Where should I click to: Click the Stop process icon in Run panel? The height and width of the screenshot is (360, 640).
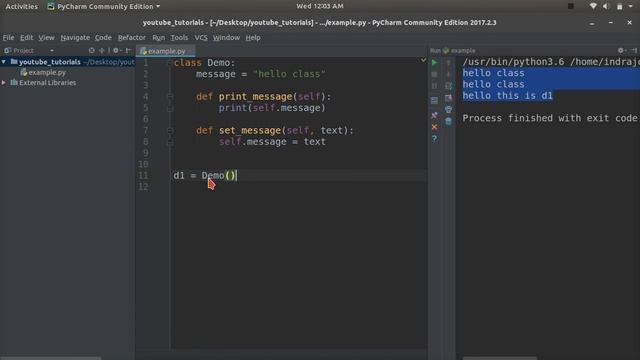tap(434, 75)
